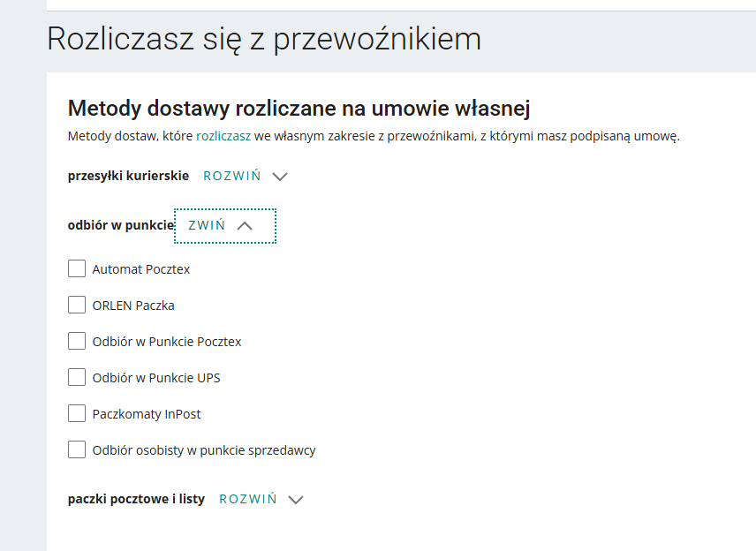
Task: Click the ORLEN Paczka label text
Action: click(133, 306)
